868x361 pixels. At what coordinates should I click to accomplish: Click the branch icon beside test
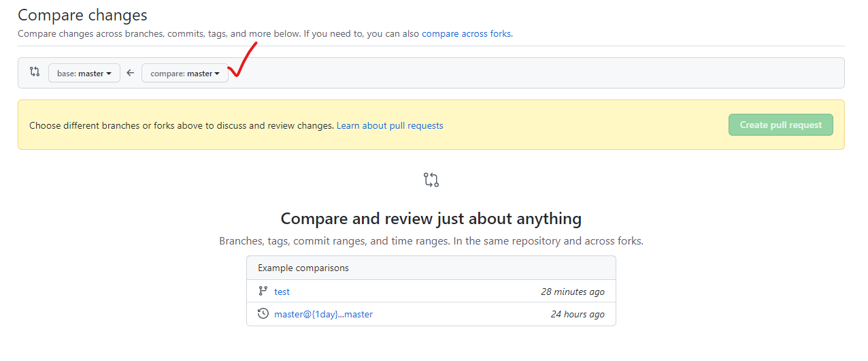tap(263, 291)
